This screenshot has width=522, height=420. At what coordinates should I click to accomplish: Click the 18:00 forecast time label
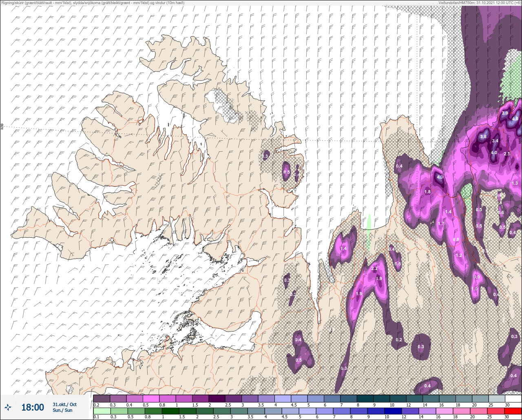click(x=32, y=407)
